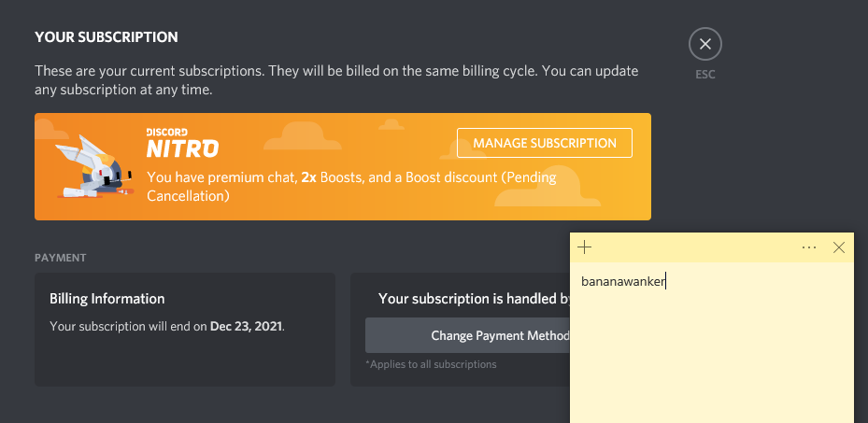Close the yellow sticky note

839,247
